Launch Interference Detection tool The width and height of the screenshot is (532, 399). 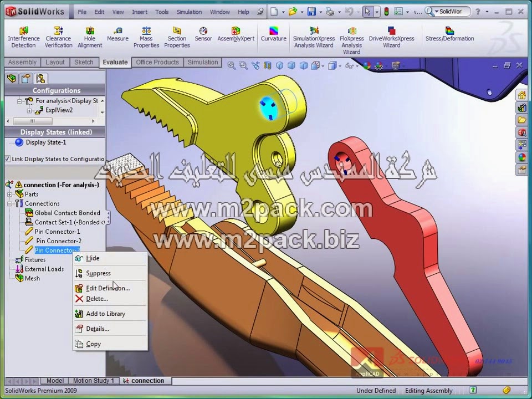tap(24, 37)
